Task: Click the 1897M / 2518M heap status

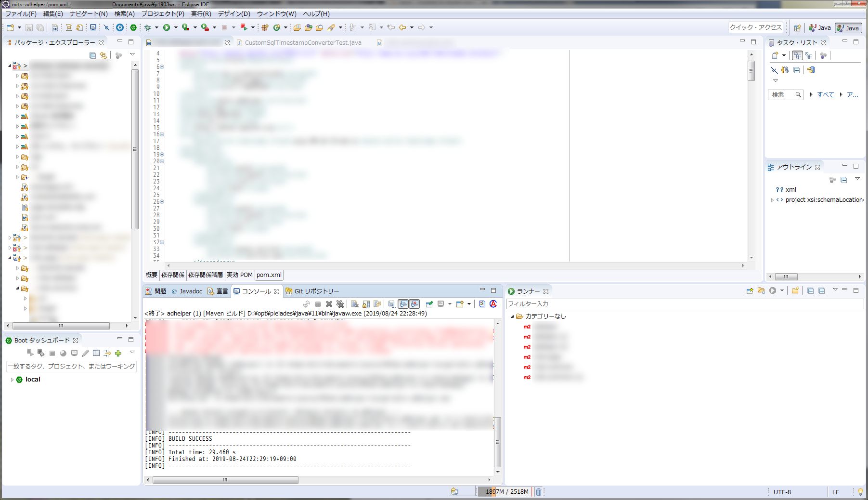Action: coord(505,492)
